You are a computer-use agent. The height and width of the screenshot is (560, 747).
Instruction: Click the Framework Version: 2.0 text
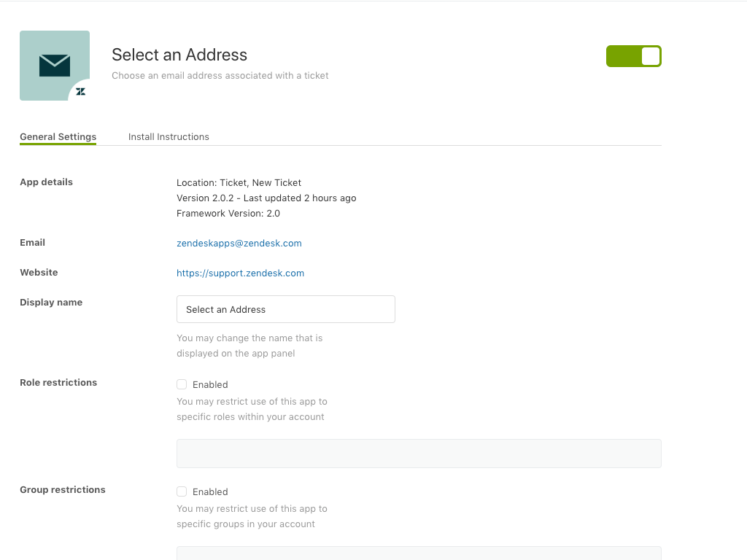[x=228, y=214]
